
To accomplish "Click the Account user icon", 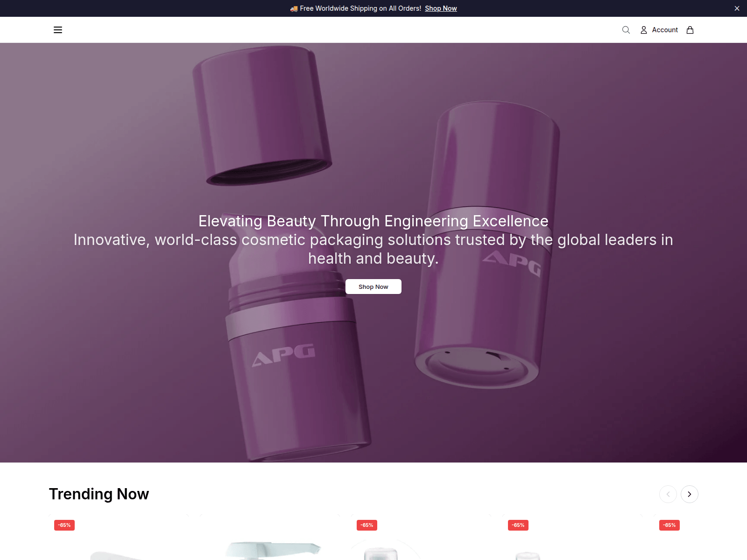I will coord(643,30).
